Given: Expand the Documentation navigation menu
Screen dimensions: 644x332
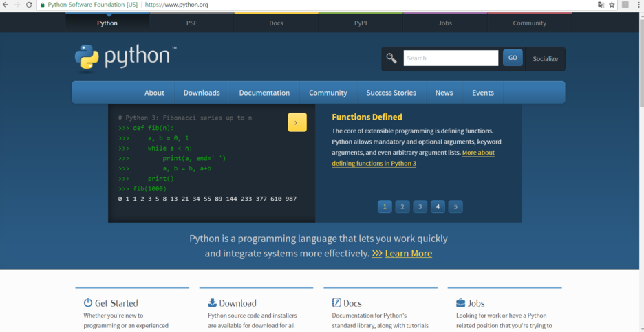Looking at the screenshot, I should coord(264,93).
